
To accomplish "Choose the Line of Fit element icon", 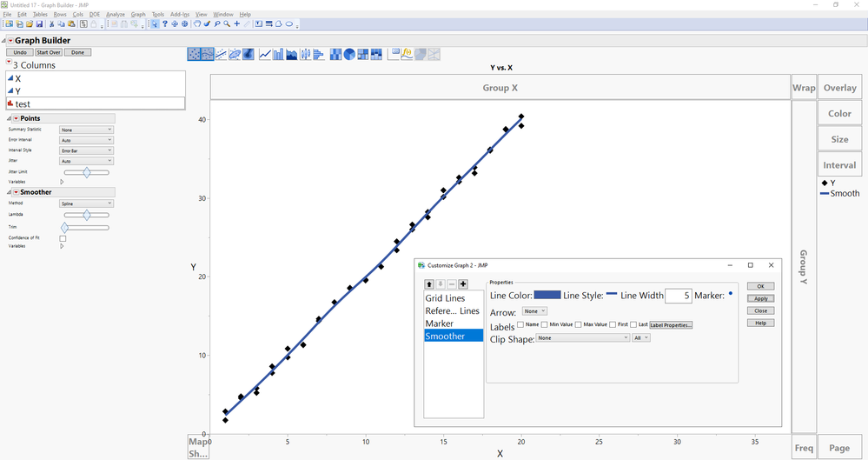I will click(221, 54).
